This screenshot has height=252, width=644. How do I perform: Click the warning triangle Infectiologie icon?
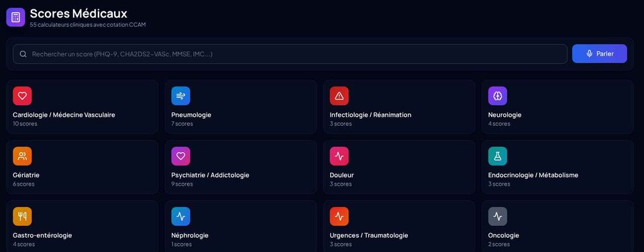[x=339, y=96]
